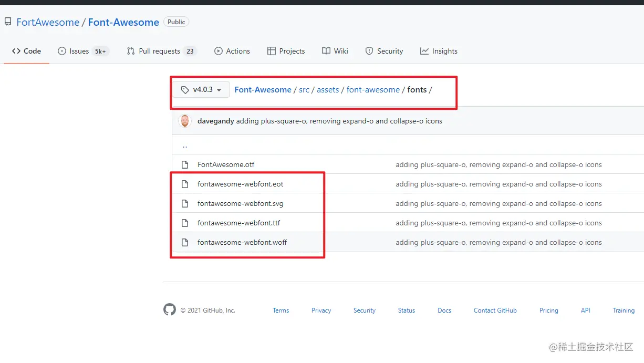644x363 pixels.
Task: Open the fontawesome-webfont.ttf file
Action: tap(239, 223)
